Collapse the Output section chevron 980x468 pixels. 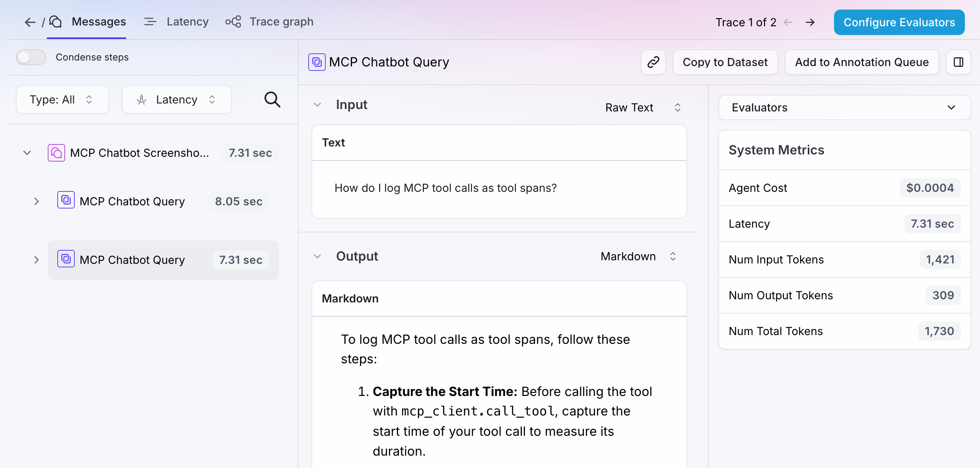tap(317, 256)
